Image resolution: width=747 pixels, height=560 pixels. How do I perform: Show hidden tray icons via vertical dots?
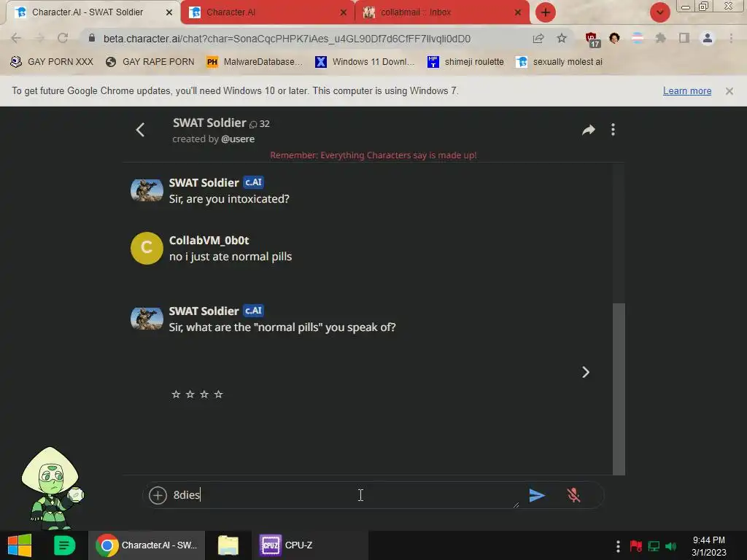tap(618, 545)
